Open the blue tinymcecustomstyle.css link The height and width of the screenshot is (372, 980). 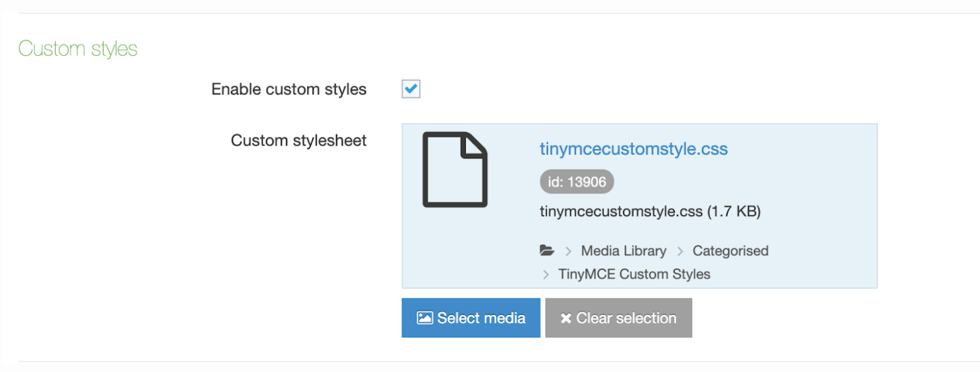click(x=633, y=149)
